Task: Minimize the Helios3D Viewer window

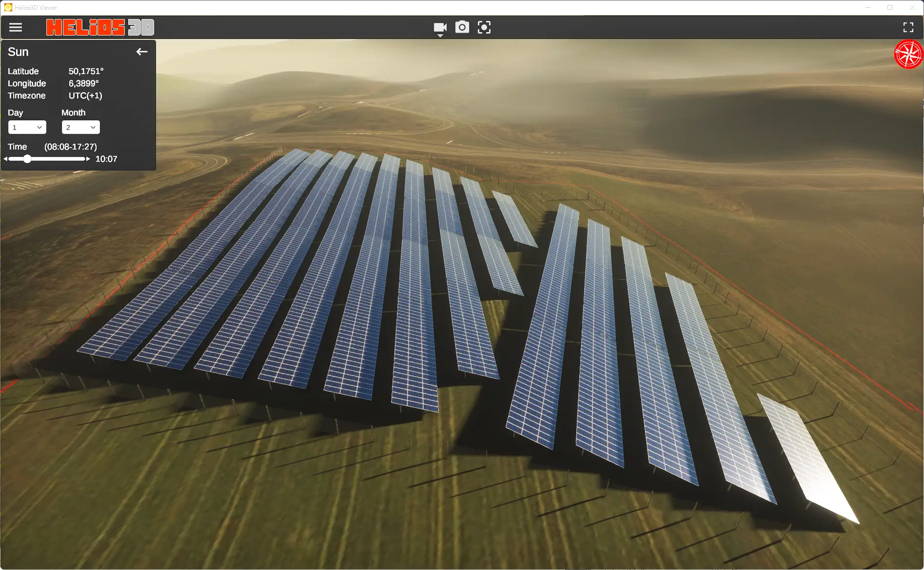Action: click(x=868, y=7)
